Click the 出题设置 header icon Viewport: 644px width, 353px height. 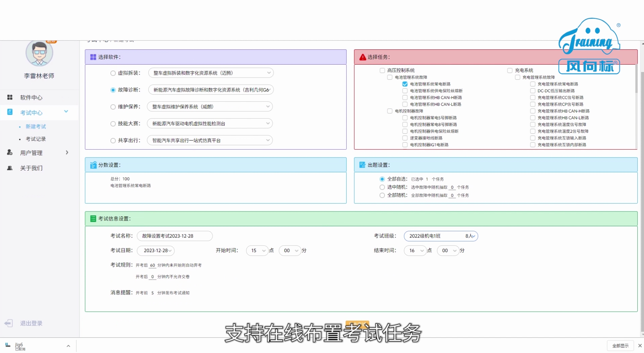click(x=362, y=165)
